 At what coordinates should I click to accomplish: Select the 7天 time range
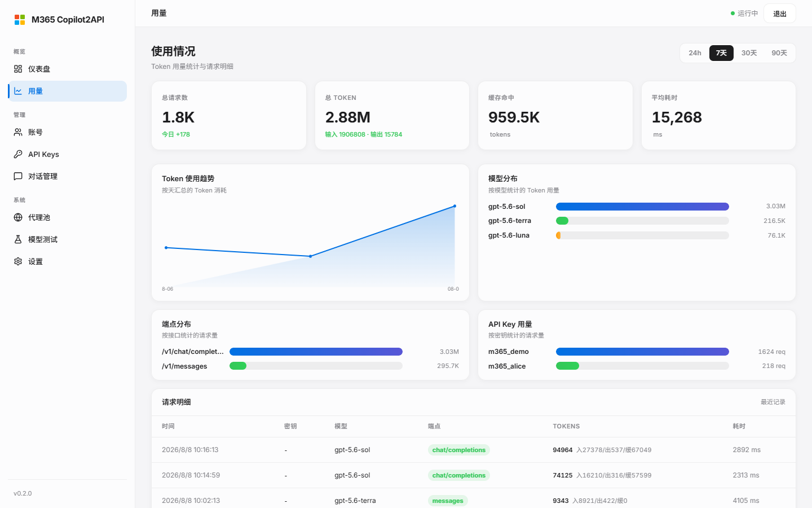(x=721, y=53)
